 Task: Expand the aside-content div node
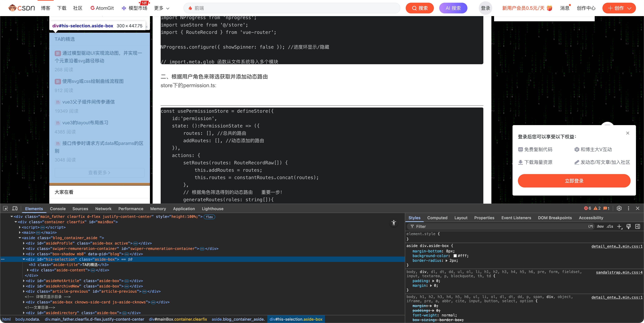(28, 270)
